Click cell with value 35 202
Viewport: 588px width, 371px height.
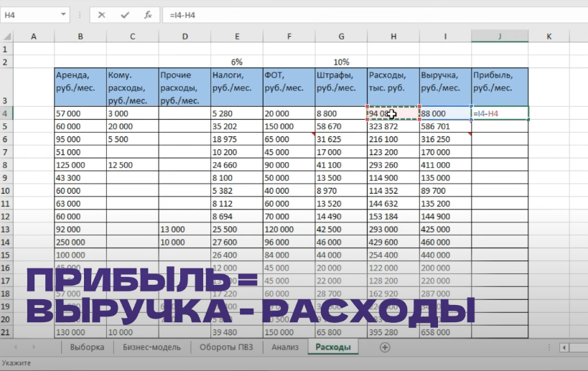click(237, 126)
